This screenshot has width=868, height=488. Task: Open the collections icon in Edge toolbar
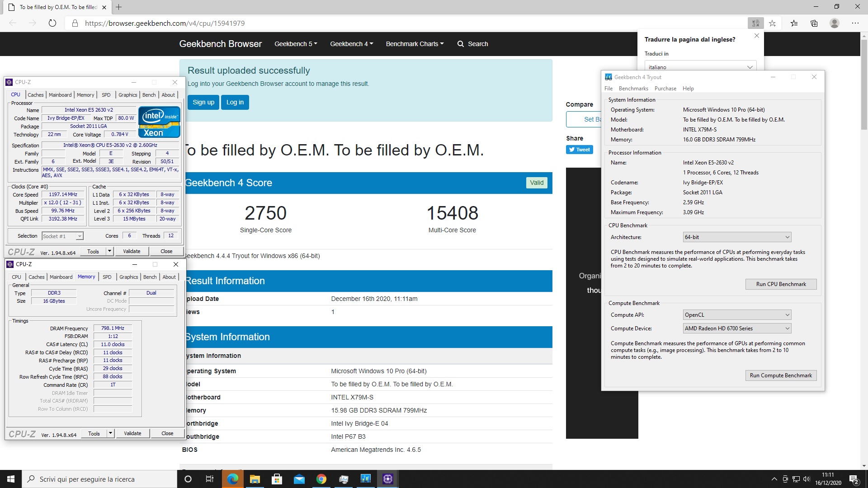coord(814,23)
